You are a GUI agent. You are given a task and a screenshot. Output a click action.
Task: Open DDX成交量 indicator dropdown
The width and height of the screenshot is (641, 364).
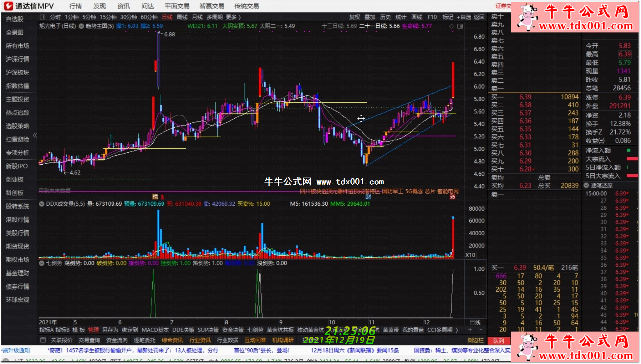(42, 204)
